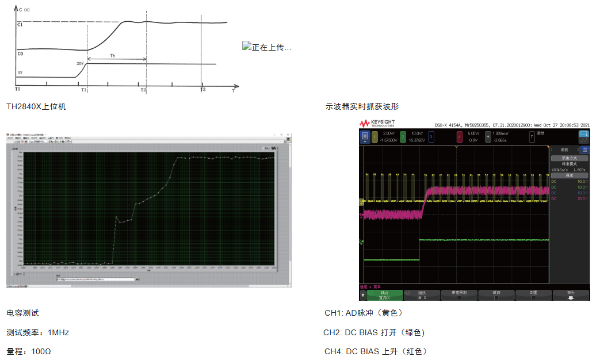Click the text '量程：100Ω'
600x364 pixels.
click(29, 351)
